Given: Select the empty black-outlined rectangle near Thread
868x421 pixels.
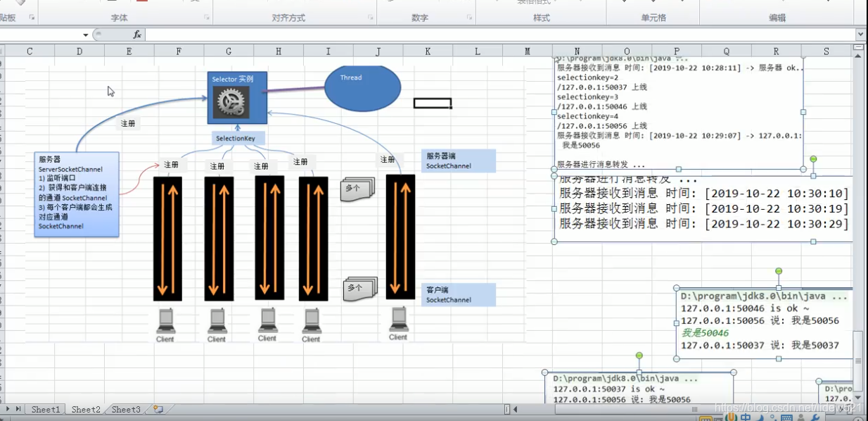Looking at the screenshot, I should [x=432, y=103].
